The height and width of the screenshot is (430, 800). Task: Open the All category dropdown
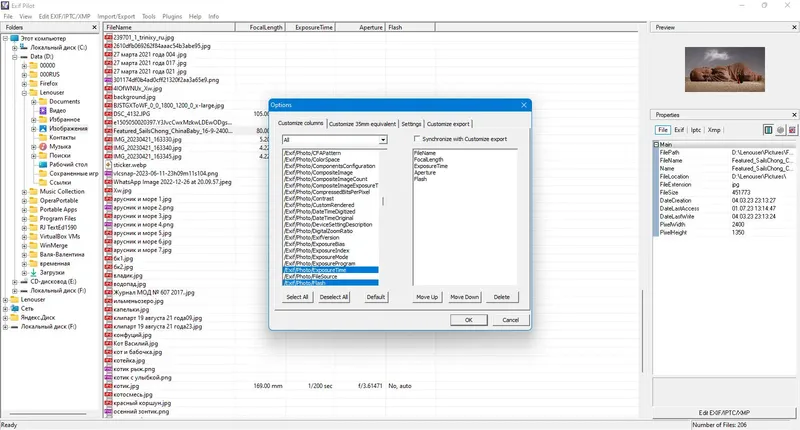coord(383,140)
